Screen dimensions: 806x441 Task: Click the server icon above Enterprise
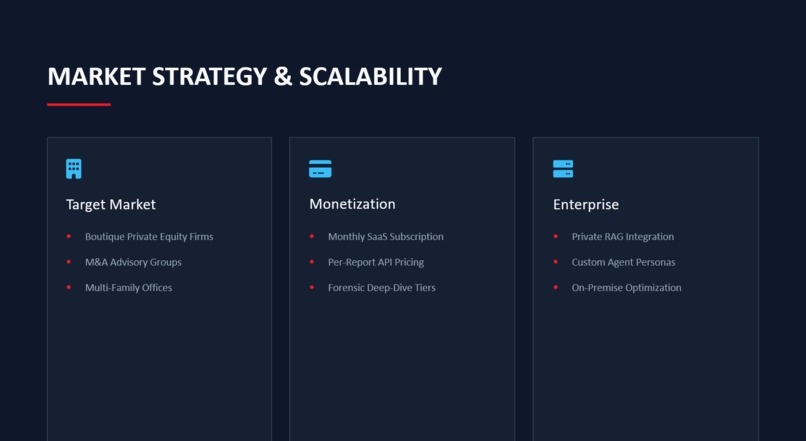(x=563, y=169)
